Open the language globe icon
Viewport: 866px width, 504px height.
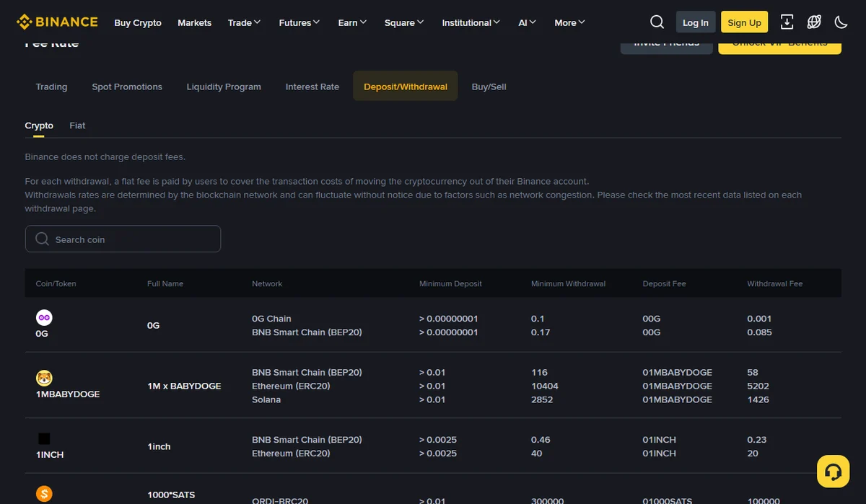click(814, 22)
